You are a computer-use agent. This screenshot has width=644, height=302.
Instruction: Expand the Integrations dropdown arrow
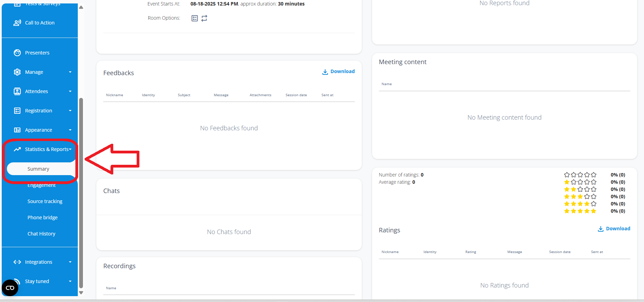pyautogui.click(x=70, y=262)
